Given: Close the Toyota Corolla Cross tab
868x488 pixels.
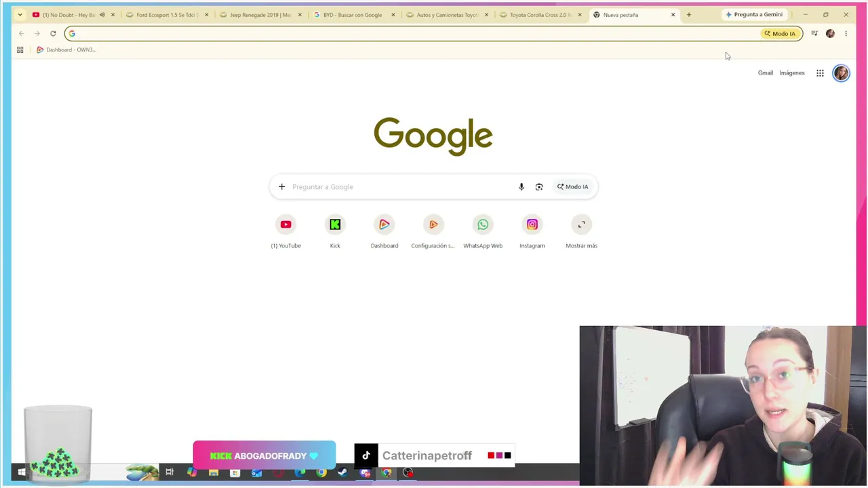Looking at the screenshot, I should tap(580, 14).
